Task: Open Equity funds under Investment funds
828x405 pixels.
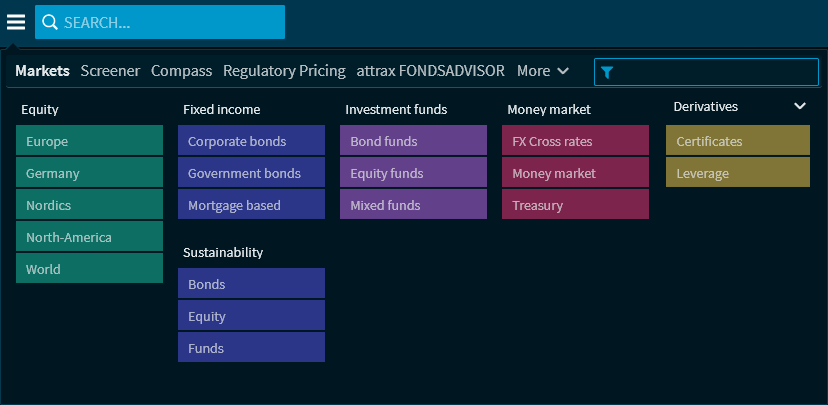Action: (x=413, y=173)
